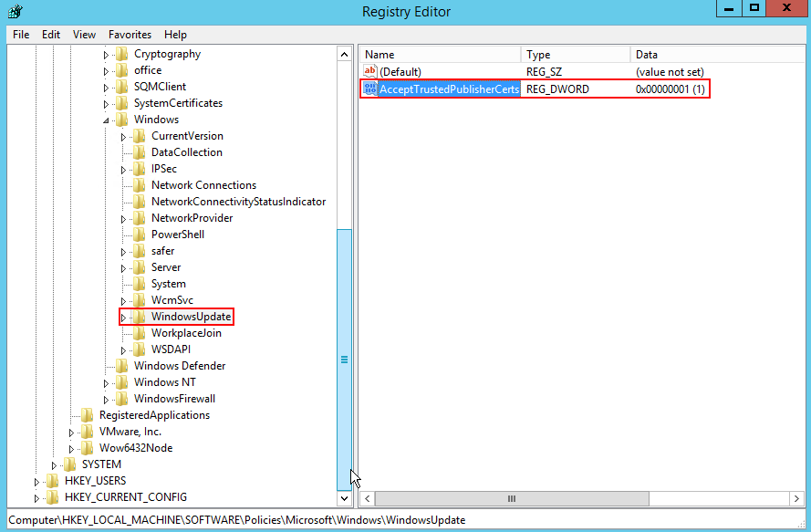The width and height of the screenshot is (811, 532).
Task: Click the Cryptography key folder icon
Action: coord(121,54)
